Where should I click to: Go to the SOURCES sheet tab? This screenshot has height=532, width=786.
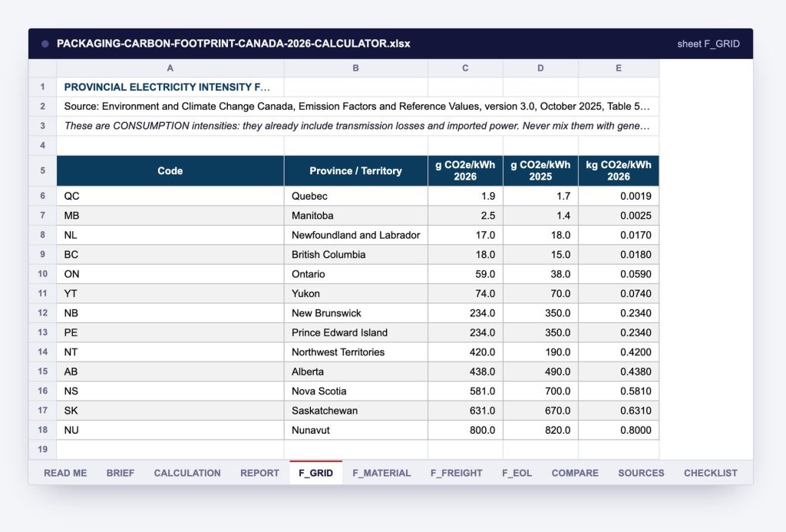(x=641, y=473)
